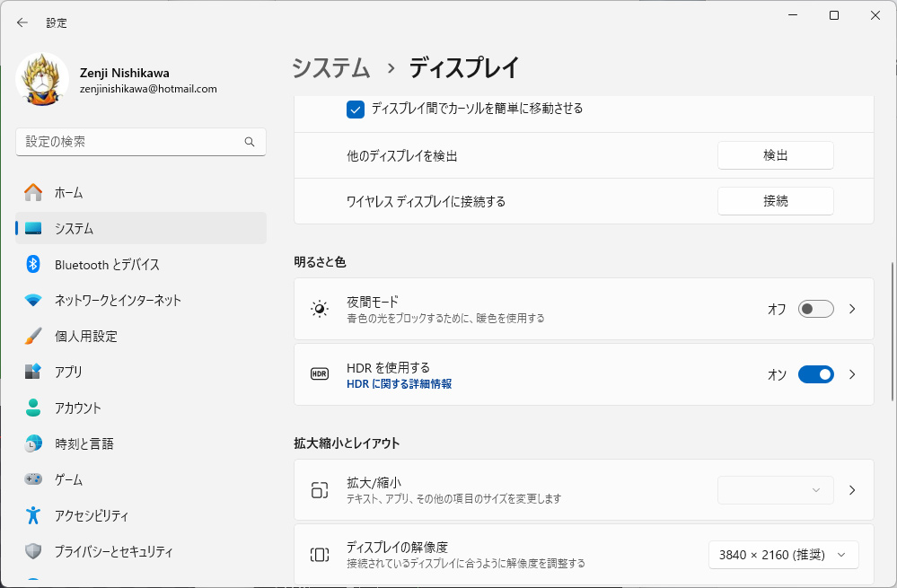
Task: Click the network Wi-Fi icon
Action: (33, 300)
